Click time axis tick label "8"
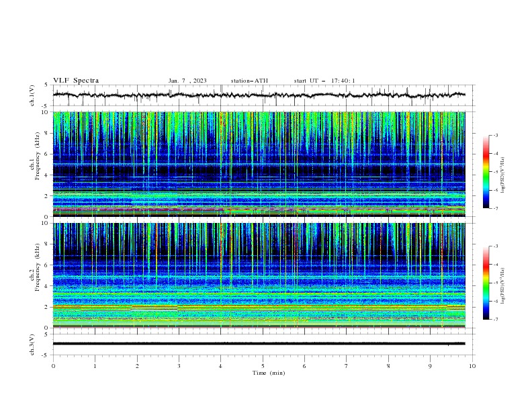532x411 pixels. (x=388, y=366)
